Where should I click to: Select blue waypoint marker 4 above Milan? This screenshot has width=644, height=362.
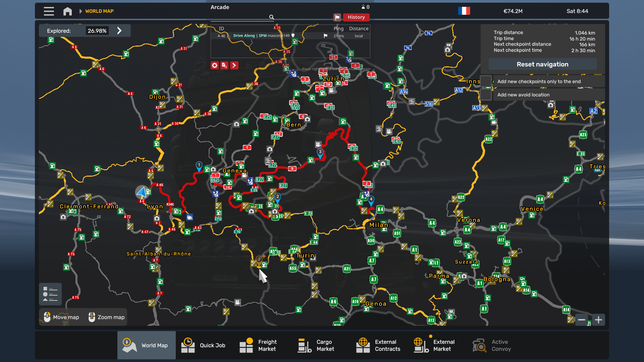[x=371, y=200]
